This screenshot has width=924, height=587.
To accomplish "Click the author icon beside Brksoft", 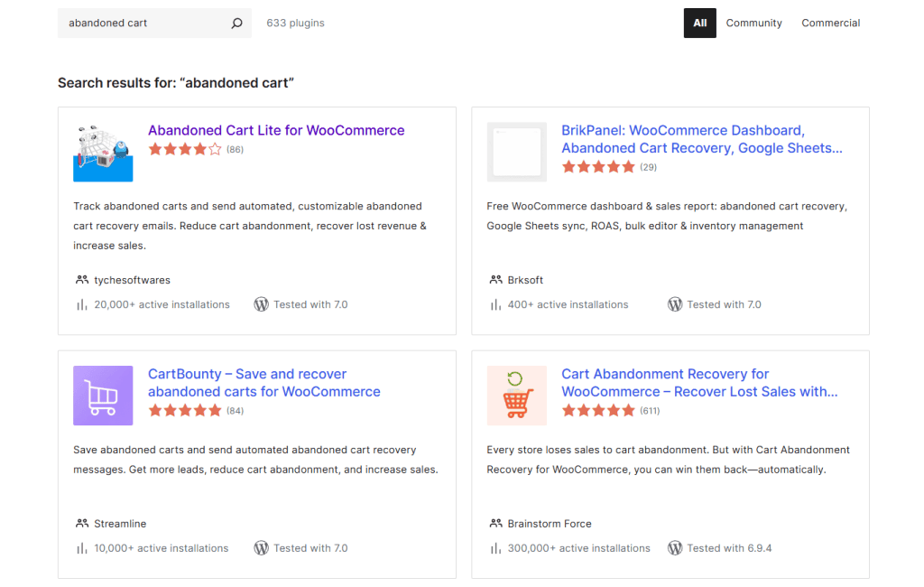I will click(495, 280).
